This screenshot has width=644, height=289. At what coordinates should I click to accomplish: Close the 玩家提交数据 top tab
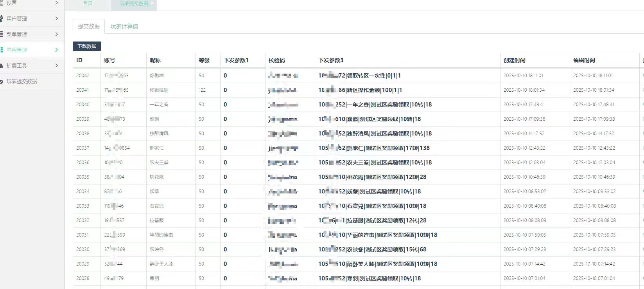[x=152, y=3]
